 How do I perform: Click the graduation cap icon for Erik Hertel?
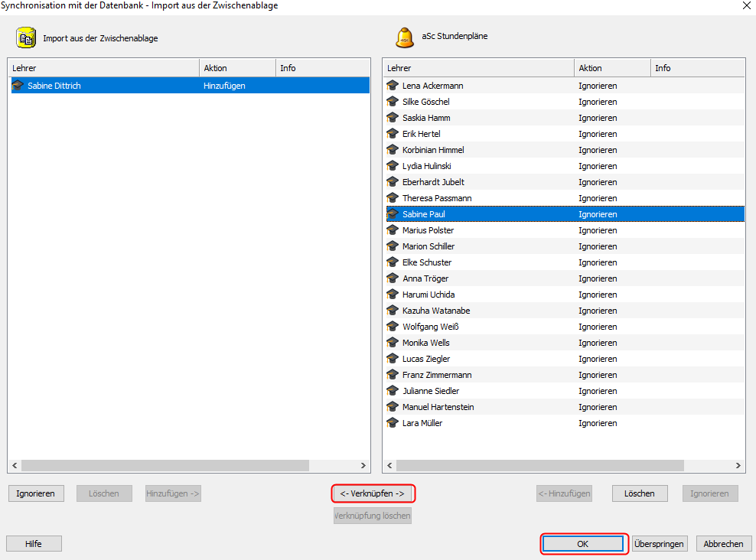point(393,134)
